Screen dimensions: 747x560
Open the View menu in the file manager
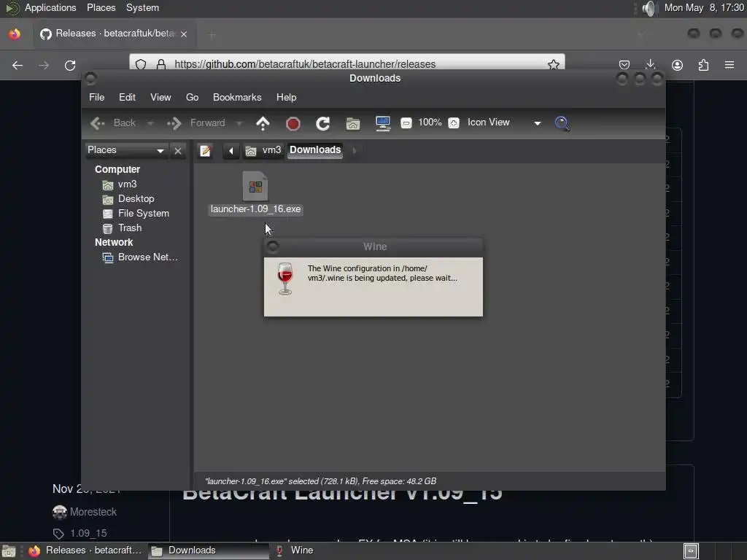click(160, 97)
